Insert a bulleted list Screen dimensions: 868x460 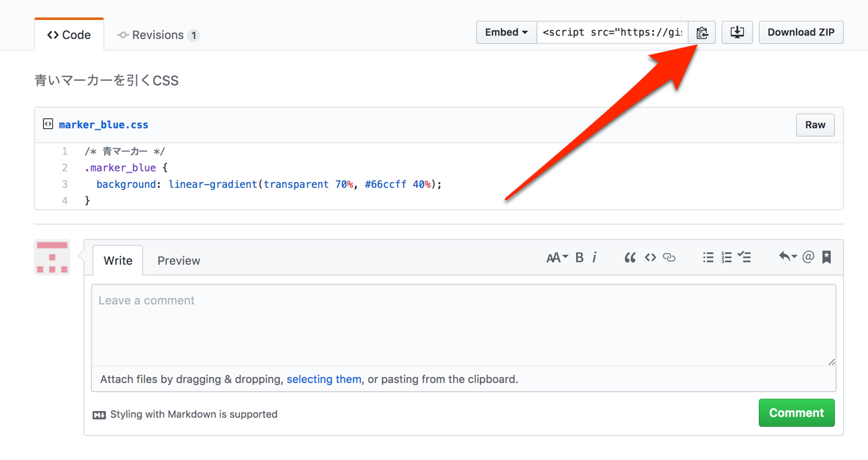point(708,257)
